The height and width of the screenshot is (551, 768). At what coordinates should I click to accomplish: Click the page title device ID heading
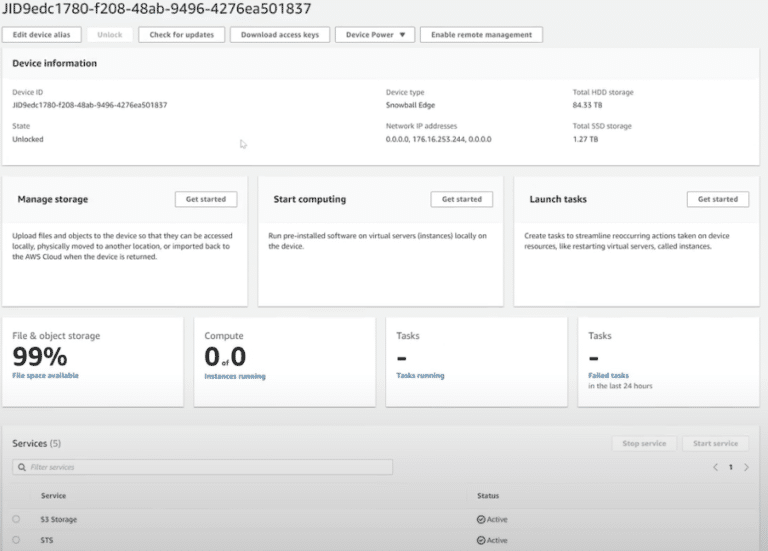[157, 8]
